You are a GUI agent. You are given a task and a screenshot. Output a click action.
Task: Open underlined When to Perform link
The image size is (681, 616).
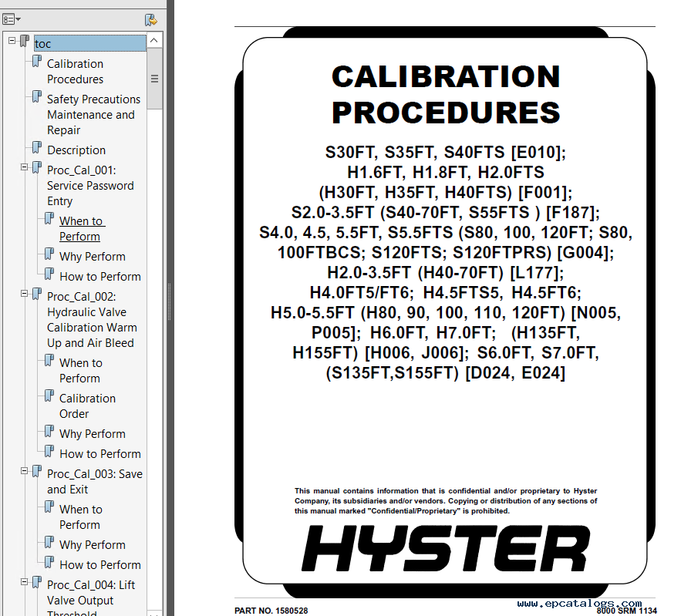(x=82, y=229)
